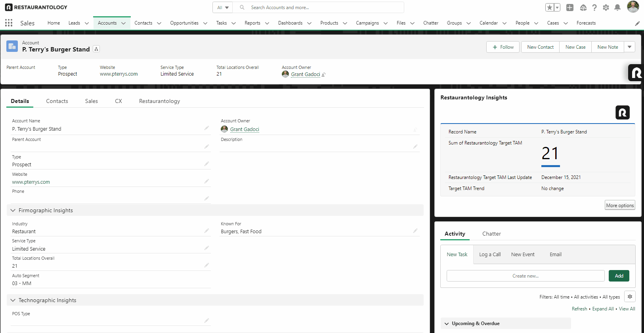Image resolution: width=644 pixels, height=333 pixels.
Task: Open the Chatter nav item
Action: 431,23
